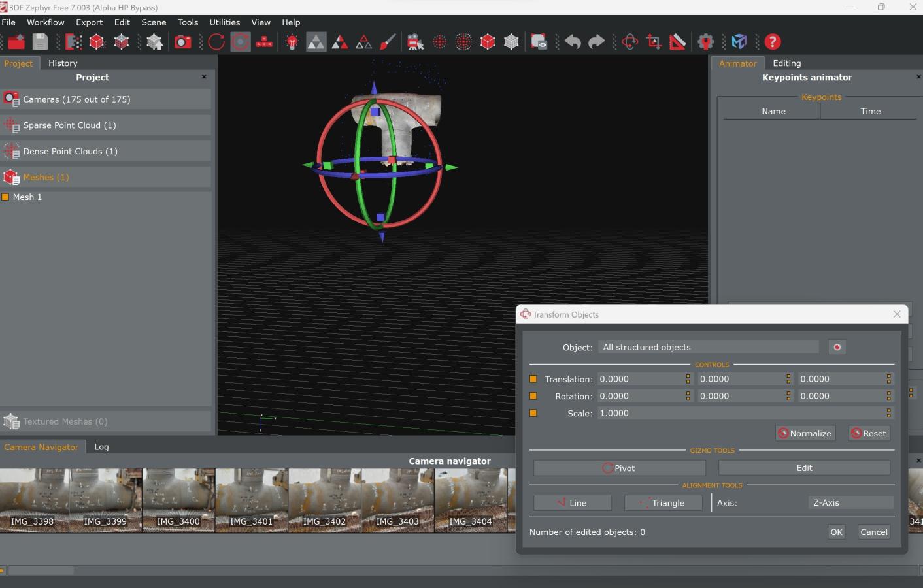Click the Pivot gizmo button
Screen dimensions: 923x588
[619, 468]
